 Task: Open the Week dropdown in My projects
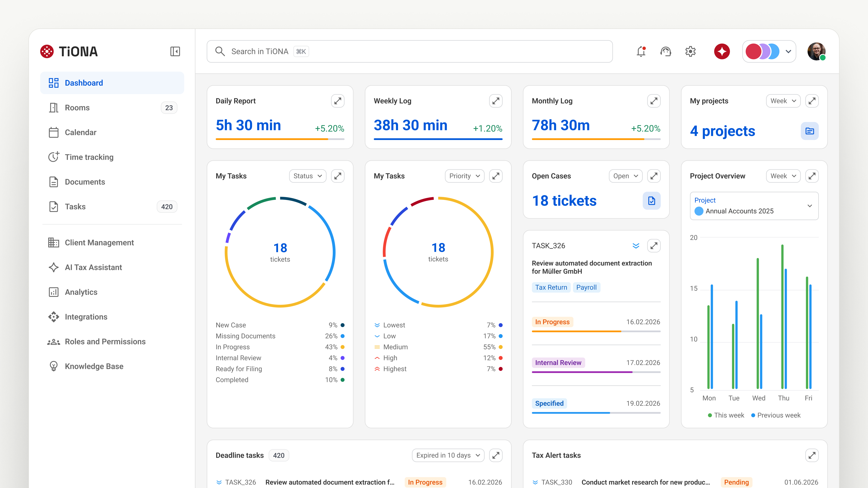coord(783,101)
